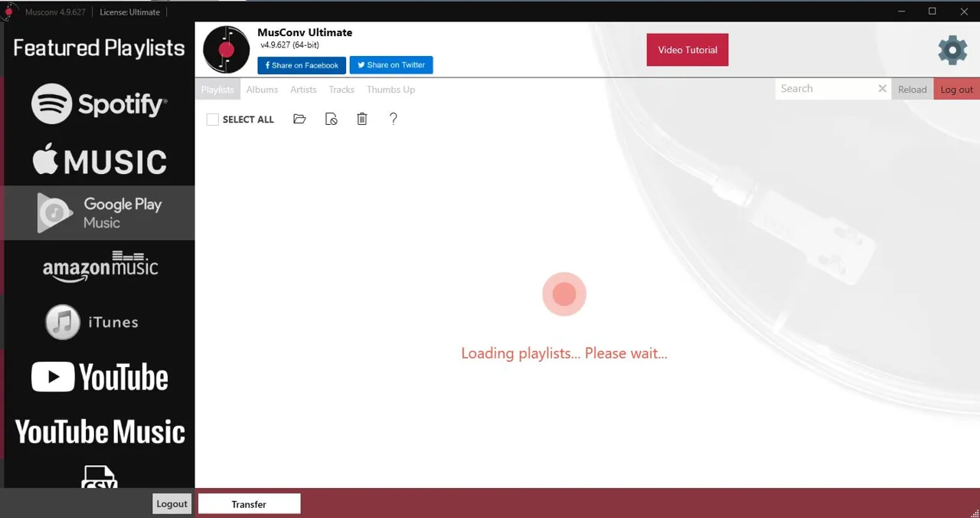Viewport: 980px width, 518px height.
Task: Clear the search box with X
Action: [882, 89]
